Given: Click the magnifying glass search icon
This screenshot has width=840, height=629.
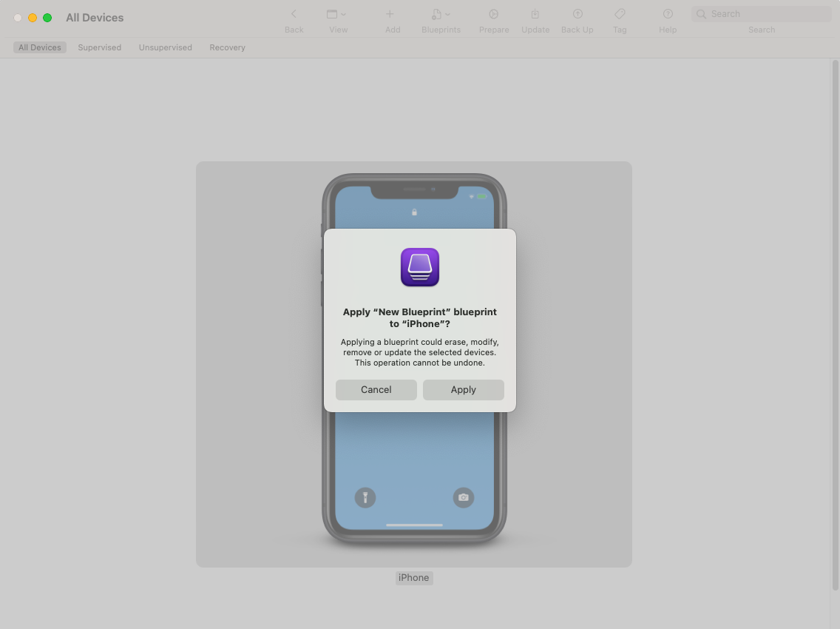Looking at the screenshot, I should pos(701,14).
